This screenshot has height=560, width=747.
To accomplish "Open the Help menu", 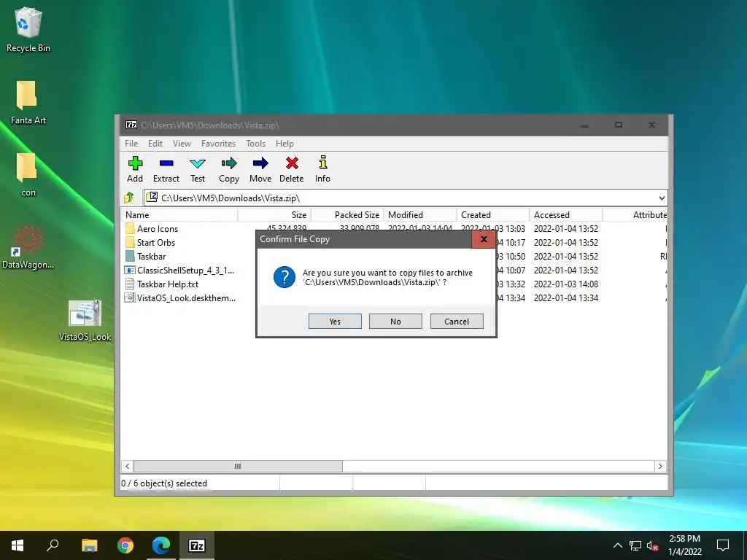I will [285, 144].
